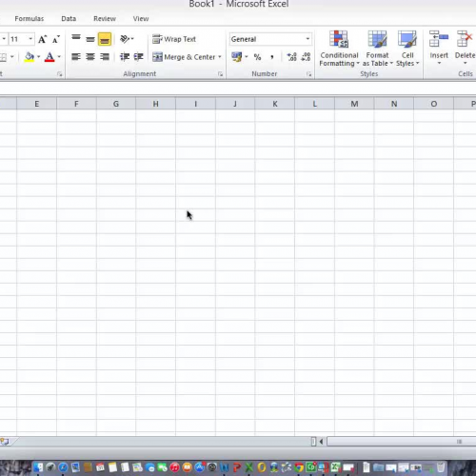Apply the red Font Color
Screen dimensions: 476x476
(50, 57)
